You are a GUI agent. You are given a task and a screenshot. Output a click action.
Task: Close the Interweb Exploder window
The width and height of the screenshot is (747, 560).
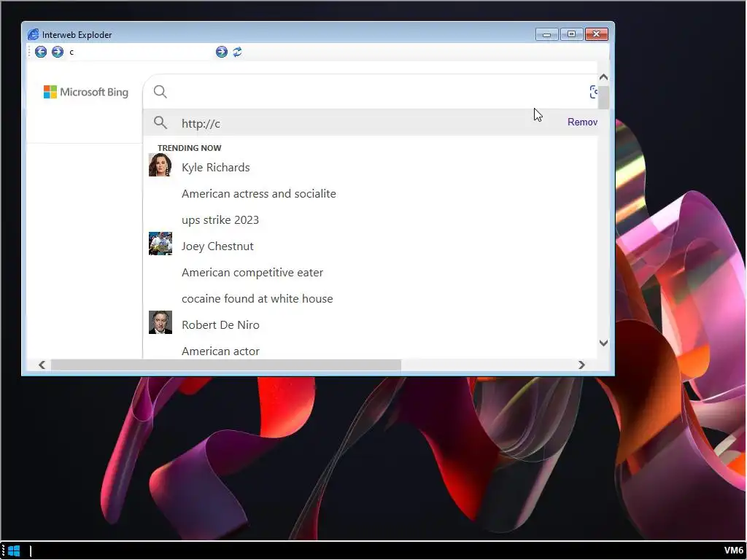[597, 34]
